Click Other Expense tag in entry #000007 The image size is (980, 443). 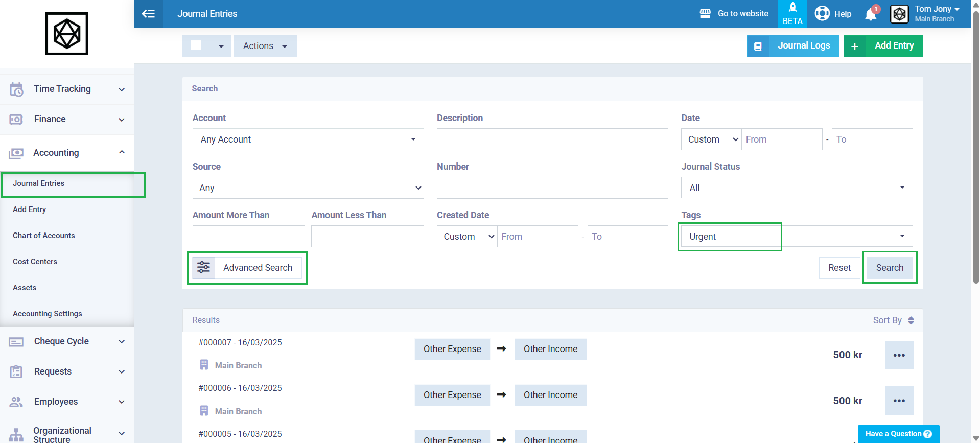pyautogui.click(x=452, y=349)
